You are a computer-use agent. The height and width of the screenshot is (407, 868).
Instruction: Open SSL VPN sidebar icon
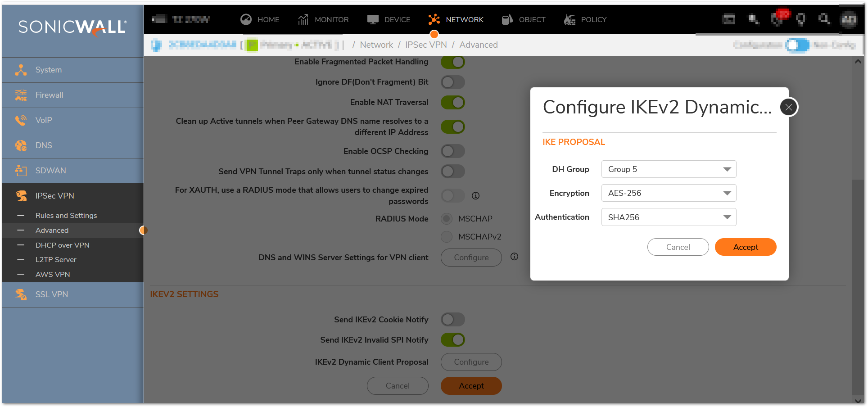21,294
